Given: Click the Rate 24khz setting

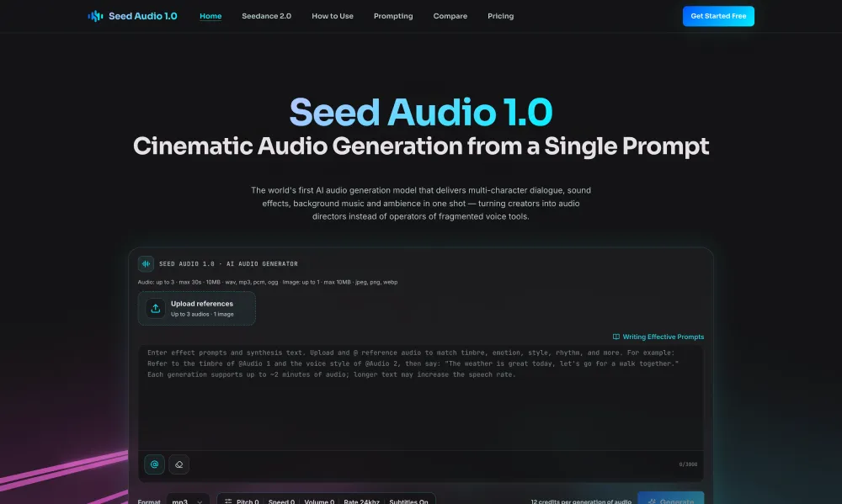Looking at the screenshot, I should pos(361,501).
